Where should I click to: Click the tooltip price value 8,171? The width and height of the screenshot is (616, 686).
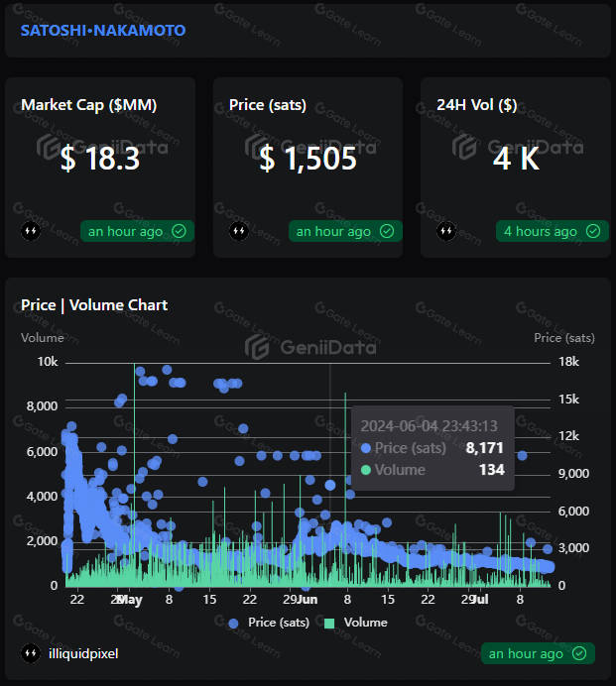(485, 447)
